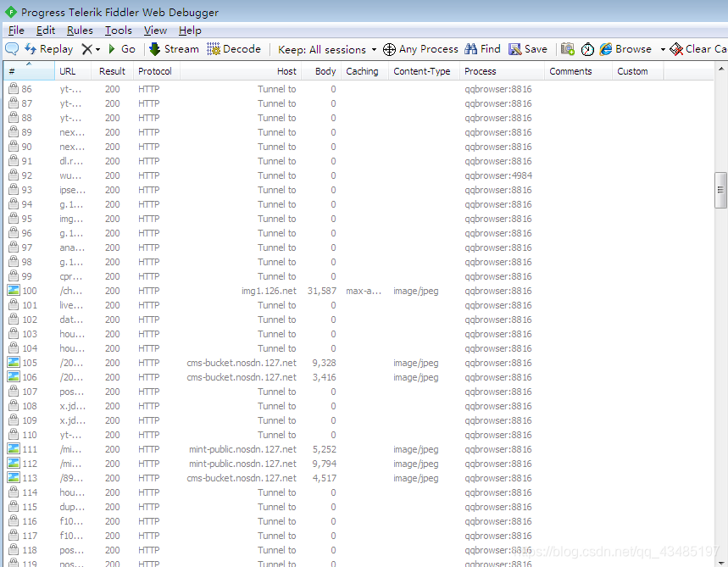Image resolution: width=728 pixels, height=567 pixels.
Task: Open the Remove sessions dropdown arrow
Action: coord(97,49)
